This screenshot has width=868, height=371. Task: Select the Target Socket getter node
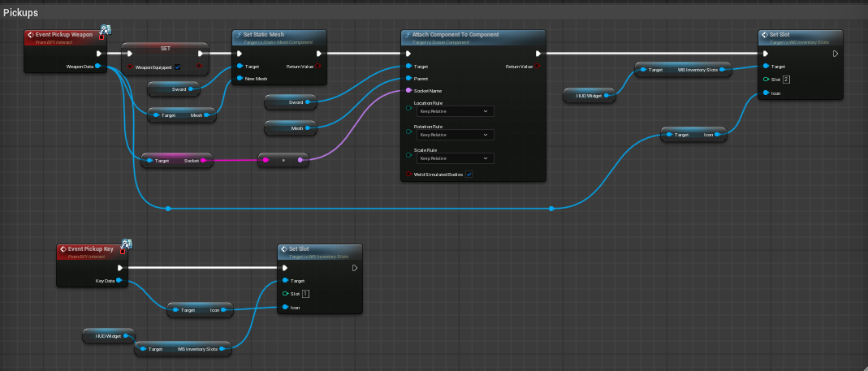point(176,160)
